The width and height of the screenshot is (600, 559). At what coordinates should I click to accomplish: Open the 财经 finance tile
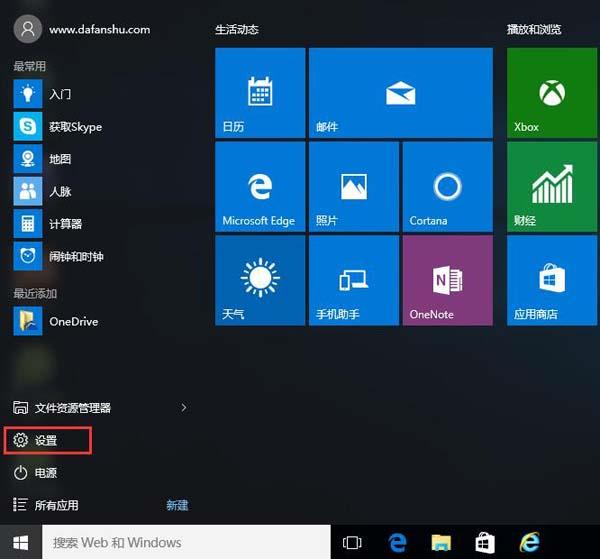[552, 187]
